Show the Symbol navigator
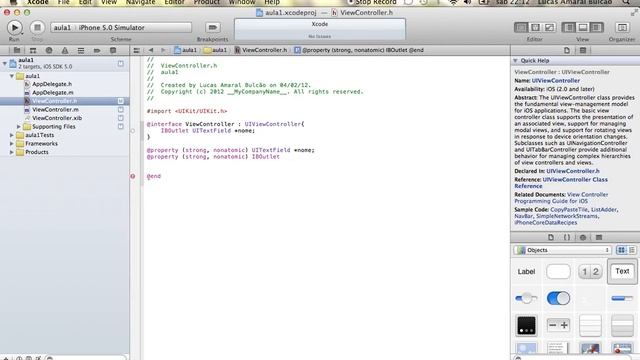The image size is (640, 360). click(33, 50)
